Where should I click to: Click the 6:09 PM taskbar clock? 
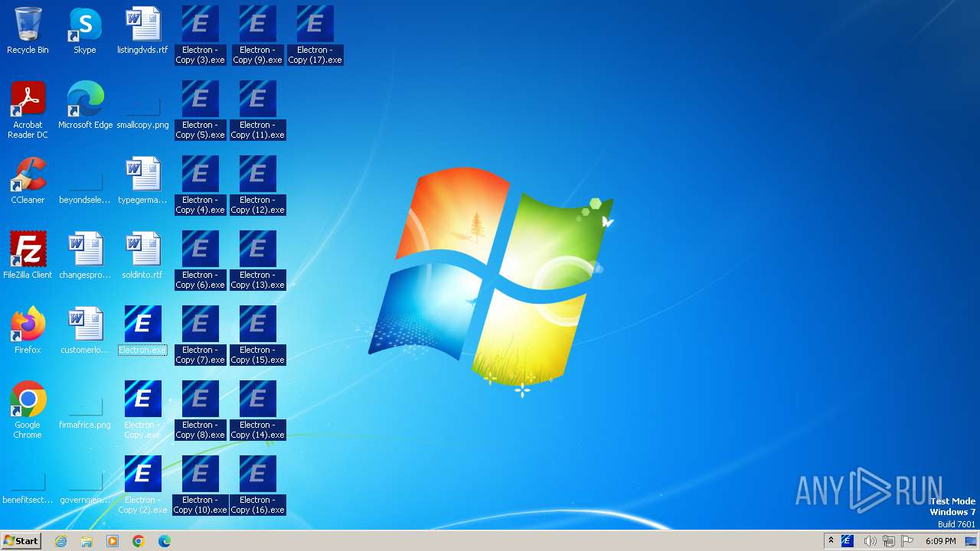click(x=940, y=541)
